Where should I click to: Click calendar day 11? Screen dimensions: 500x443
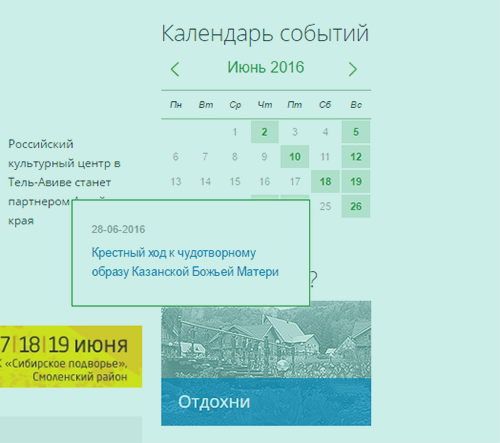tap(325, 157)
